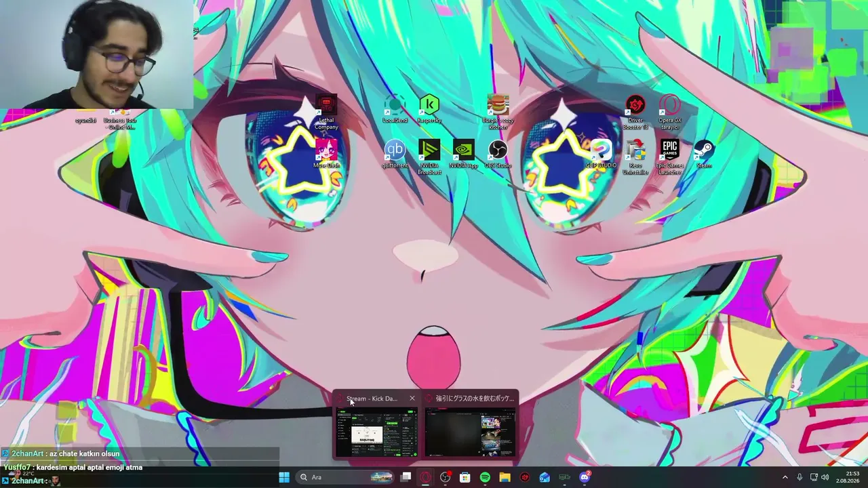Open Spotify from the taskbar
The image size is (868, 488).
click(x=485, y=477)
